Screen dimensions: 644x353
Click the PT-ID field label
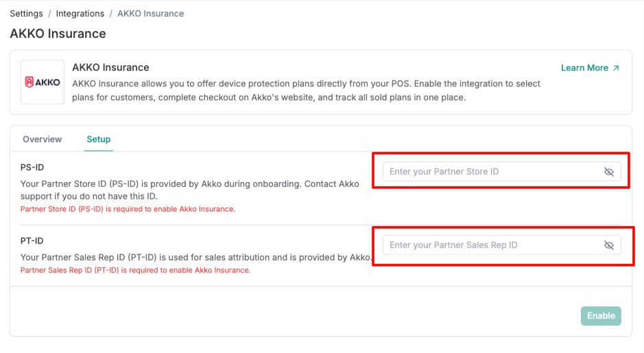click(32, 241)
